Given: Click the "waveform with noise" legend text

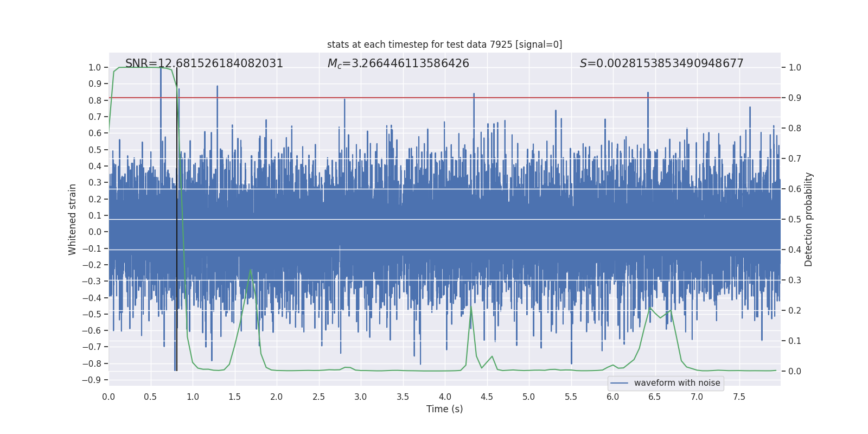Looking at the screenshot, I should coord(677,383).
